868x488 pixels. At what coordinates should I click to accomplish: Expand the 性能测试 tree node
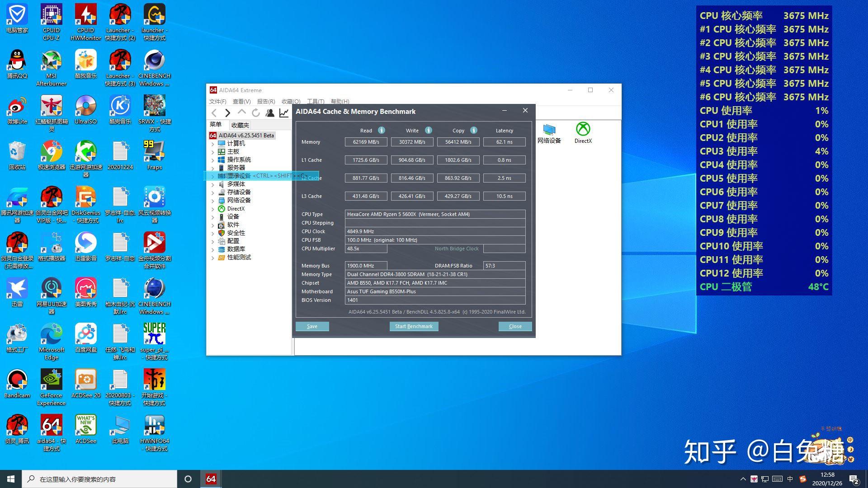pos(212,258)
